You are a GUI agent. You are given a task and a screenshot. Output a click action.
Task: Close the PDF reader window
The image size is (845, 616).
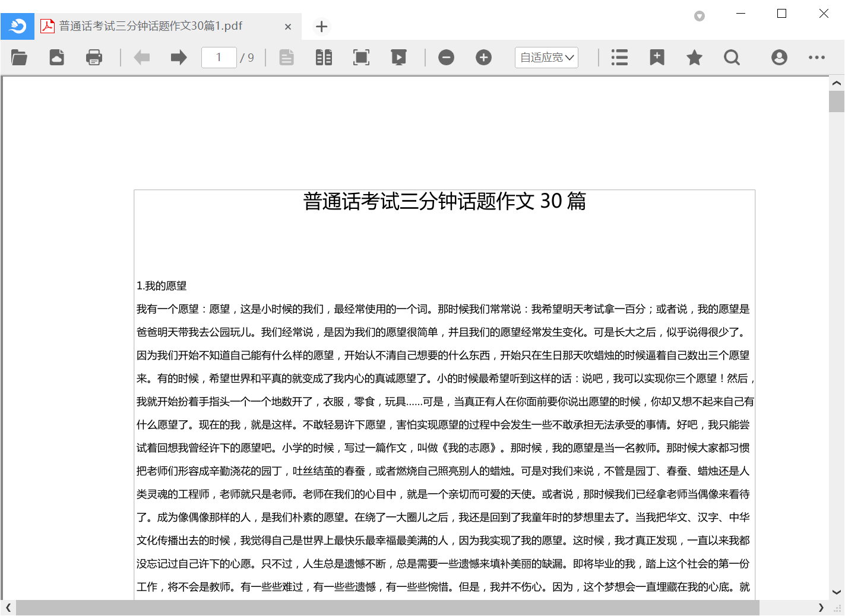pyautogui.click(x=824, y=13)
